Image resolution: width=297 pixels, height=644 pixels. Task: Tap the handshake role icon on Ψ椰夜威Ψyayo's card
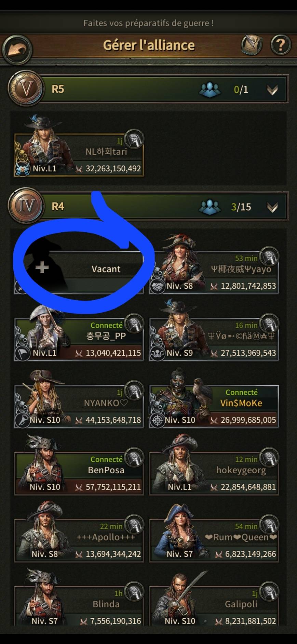(158, 286)
